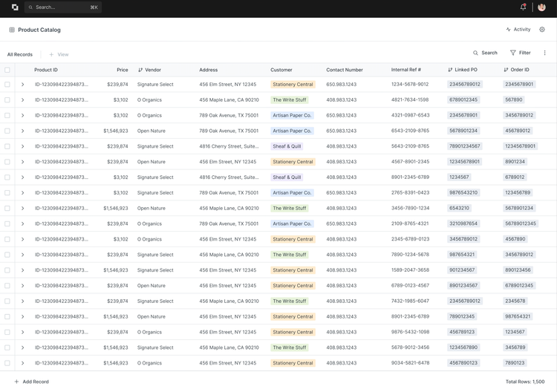Click the Contact Number column header
557x392 pixels.
coord(345,70)
